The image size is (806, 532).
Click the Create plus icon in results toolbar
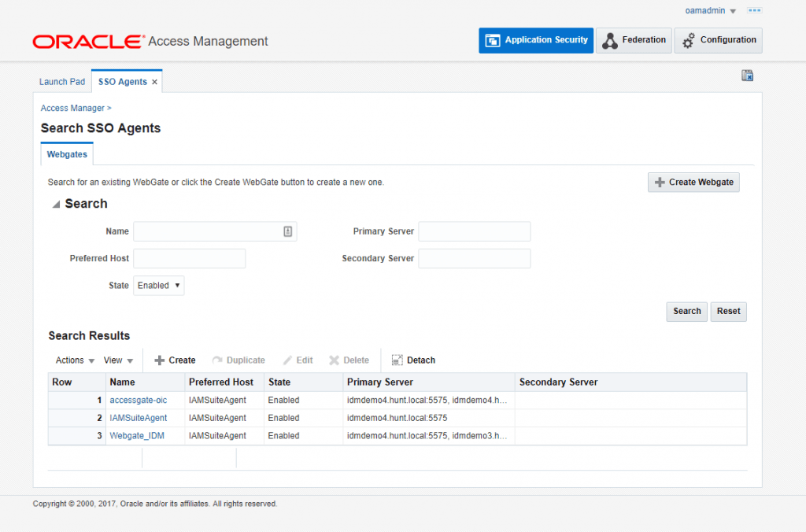[x=160, y=360]
